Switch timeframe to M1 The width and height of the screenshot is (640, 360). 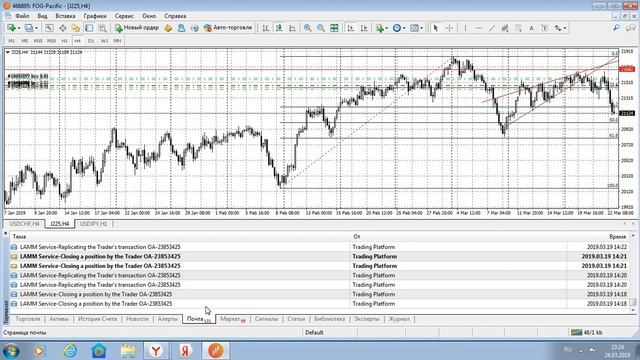(x=11, y=41)
